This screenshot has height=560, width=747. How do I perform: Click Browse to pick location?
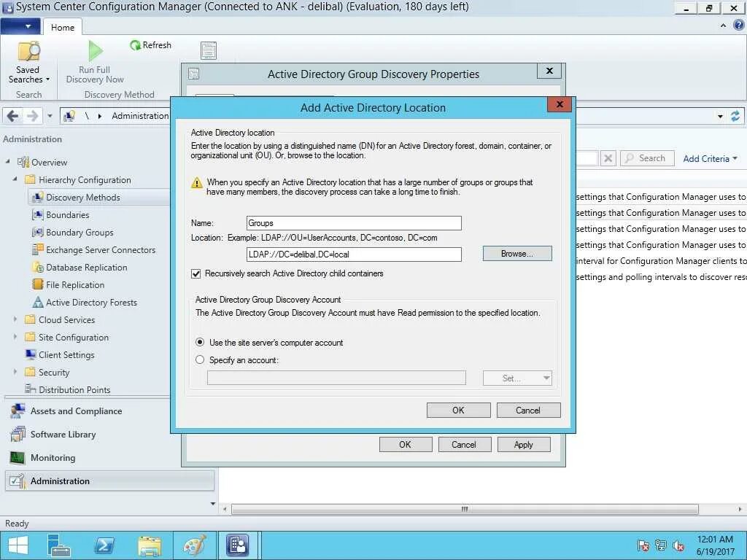[517, 254]
